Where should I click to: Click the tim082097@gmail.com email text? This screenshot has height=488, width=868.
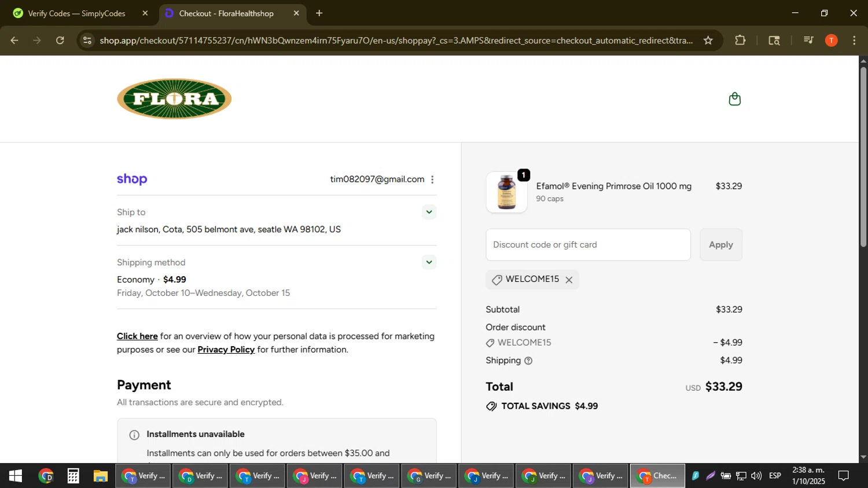coord(377,179)
